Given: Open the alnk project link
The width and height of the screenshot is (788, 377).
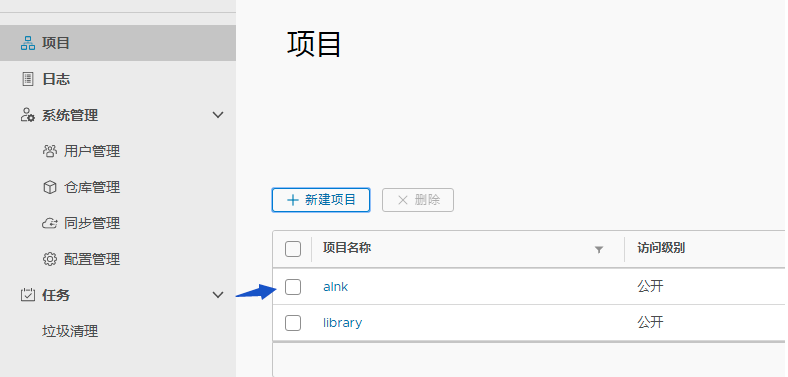Looking at the screenshot, I should coord(336,287).
